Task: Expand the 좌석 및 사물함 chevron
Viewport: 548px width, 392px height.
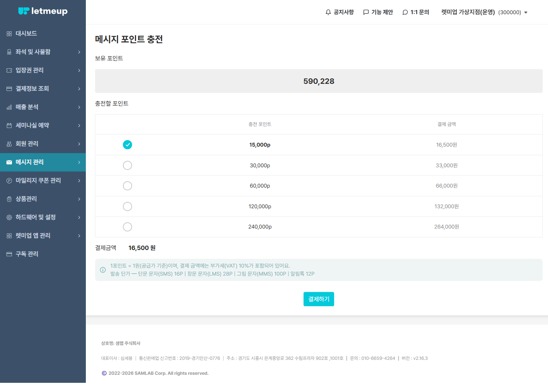Action: click(79, 52)
